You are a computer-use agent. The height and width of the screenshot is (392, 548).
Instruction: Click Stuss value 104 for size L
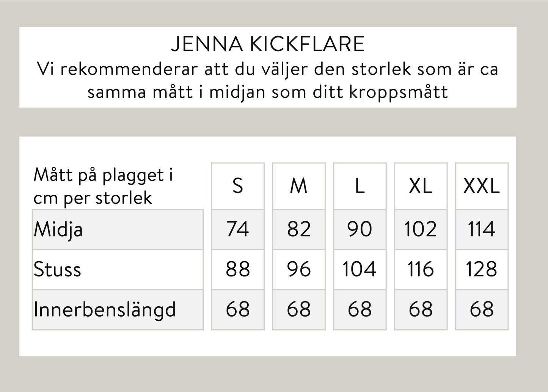[x=360, y=270]
